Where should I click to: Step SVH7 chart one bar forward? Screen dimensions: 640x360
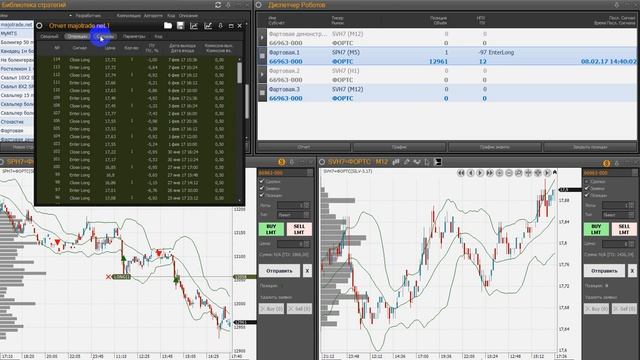pyautogui.click(x=480, y=173)
